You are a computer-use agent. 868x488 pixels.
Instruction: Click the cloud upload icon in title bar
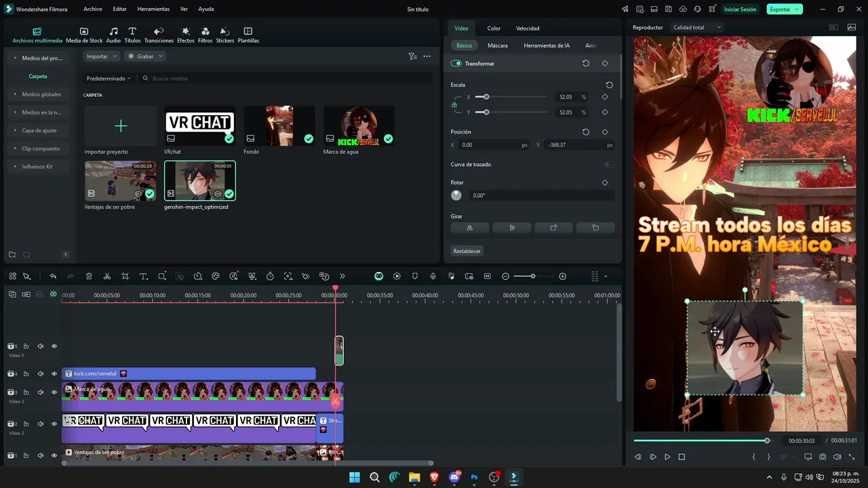(x=683, y=9)
